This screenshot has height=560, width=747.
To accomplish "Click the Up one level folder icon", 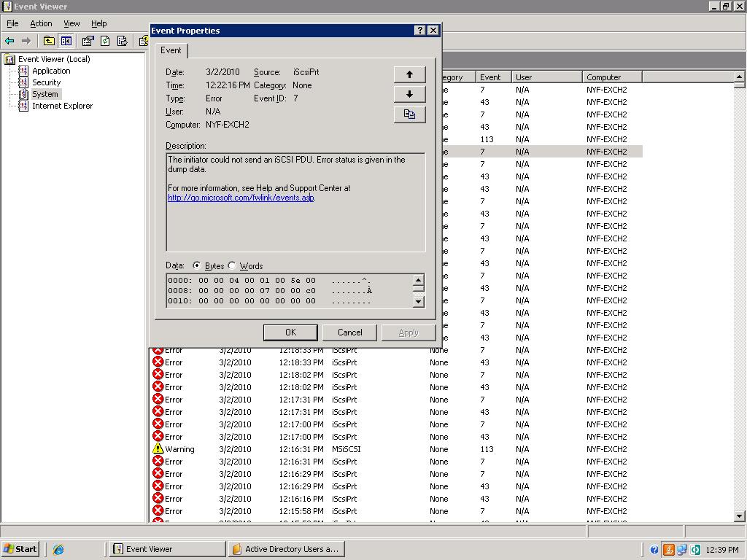I will tap(48, 41).
